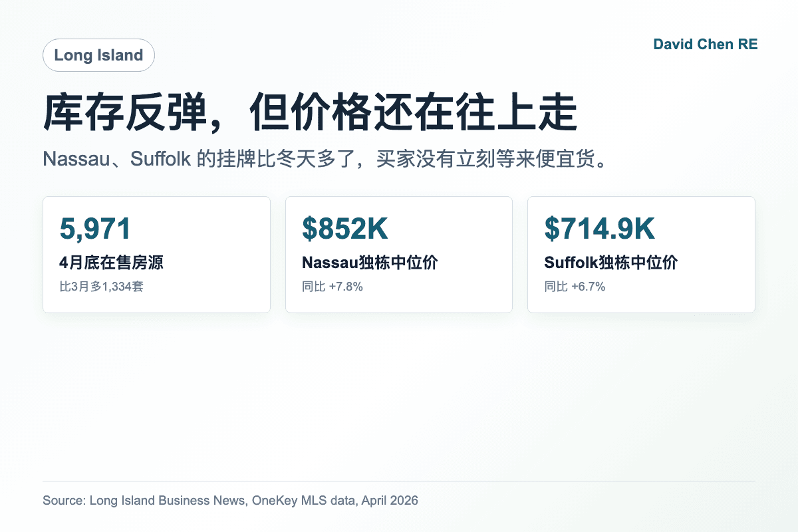Image resolution: width=798 pixels, height=532 pixels.
Task: Click the subtitle starting with Nassau、Suffolk
Action: 327,160
